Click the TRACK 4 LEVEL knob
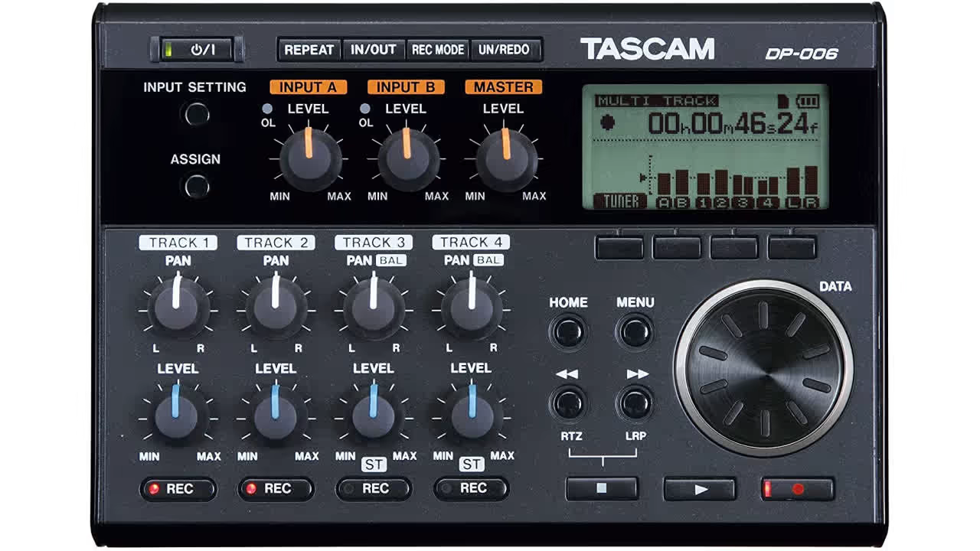980x551 pixels. click(472, 416)
